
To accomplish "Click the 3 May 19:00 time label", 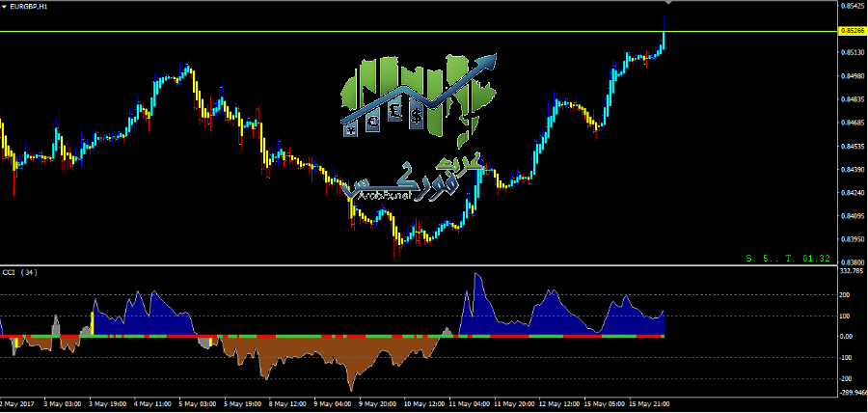I will tap(107, 404).
